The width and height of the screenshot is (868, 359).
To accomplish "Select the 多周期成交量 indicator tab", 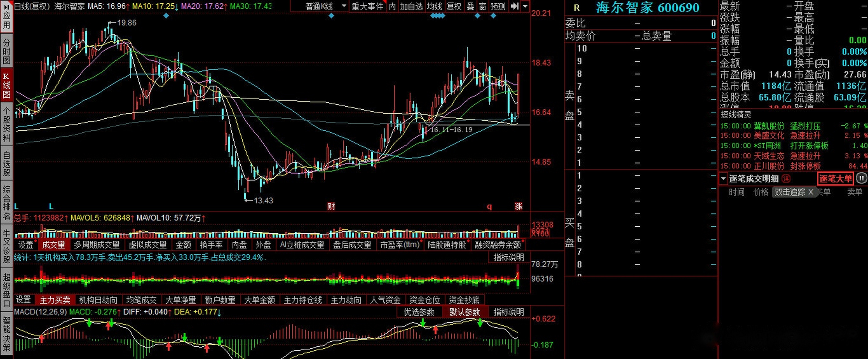I will click(97, 245).
